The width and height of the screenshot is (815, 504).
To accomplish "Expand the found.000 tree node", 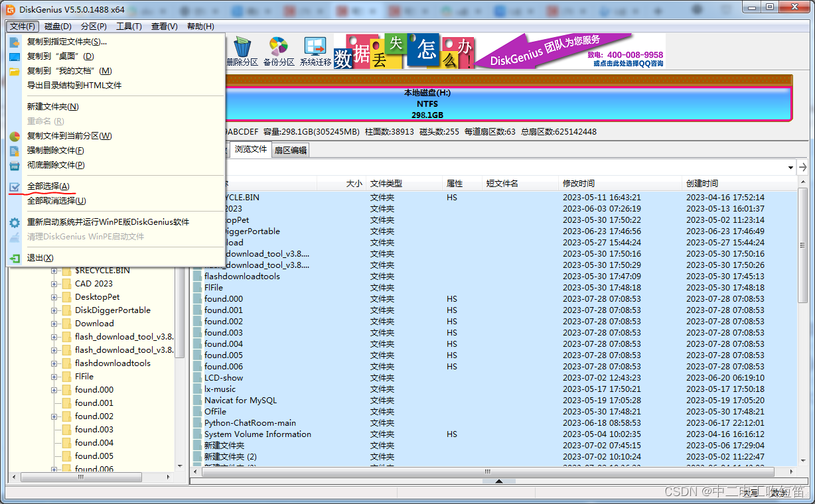I will point(54,390).
